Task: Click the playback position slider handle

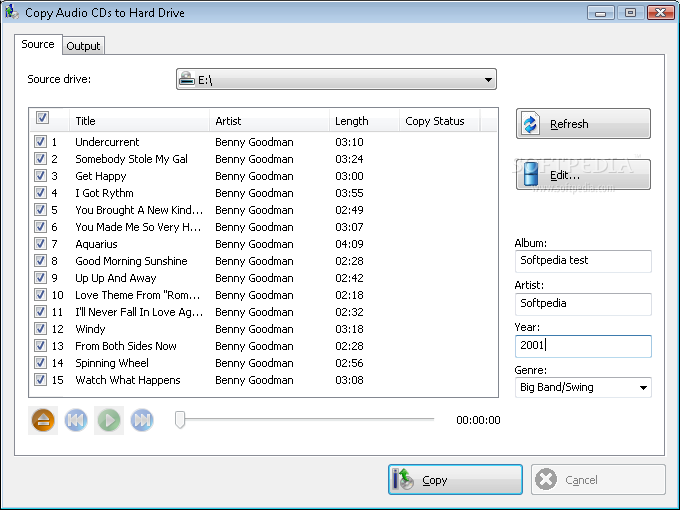Action: [x=180, y=420]
